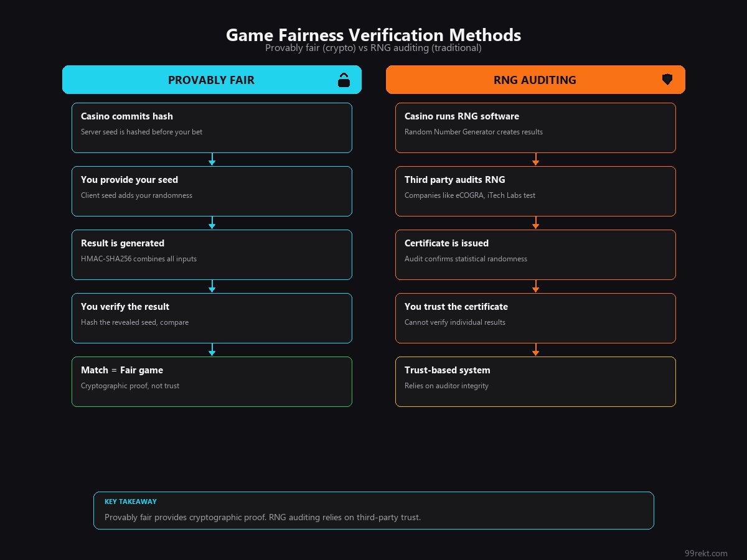Select the 'You verify the result' card
The height and width of the screenshot is (560, 747).
[x=212, y=318]
